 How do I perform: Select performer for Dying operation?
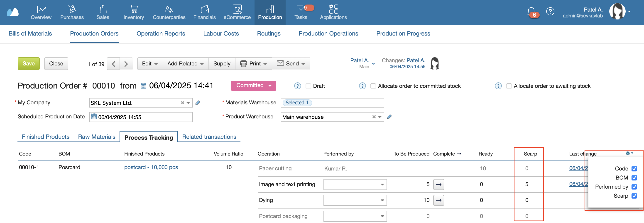355,201
